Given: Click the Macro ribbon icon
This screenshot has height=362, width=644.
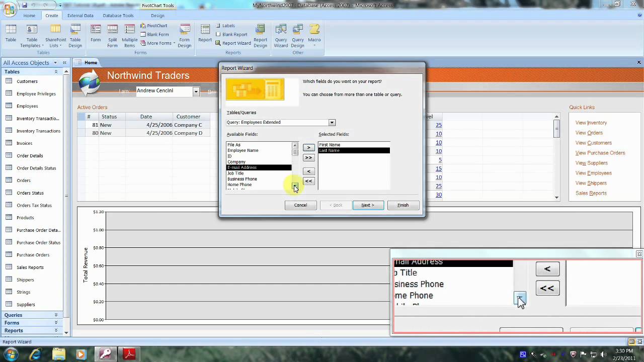Looking at the screenshot, I should click(x=314, y=34).
